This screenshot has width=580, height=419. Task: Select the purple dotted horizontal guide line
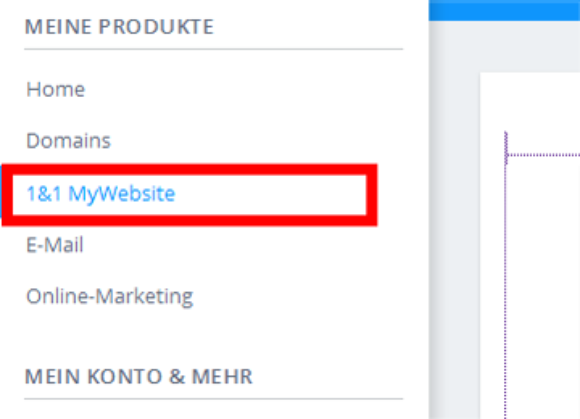(543, 155)
